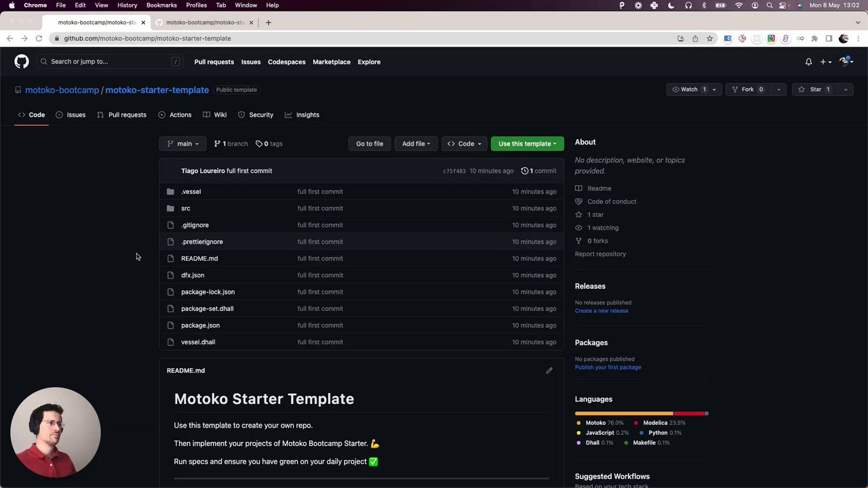Viewport: 868px width, 488px height.
Task: Open the .gitignore file
Action: [x=195, y=225]
